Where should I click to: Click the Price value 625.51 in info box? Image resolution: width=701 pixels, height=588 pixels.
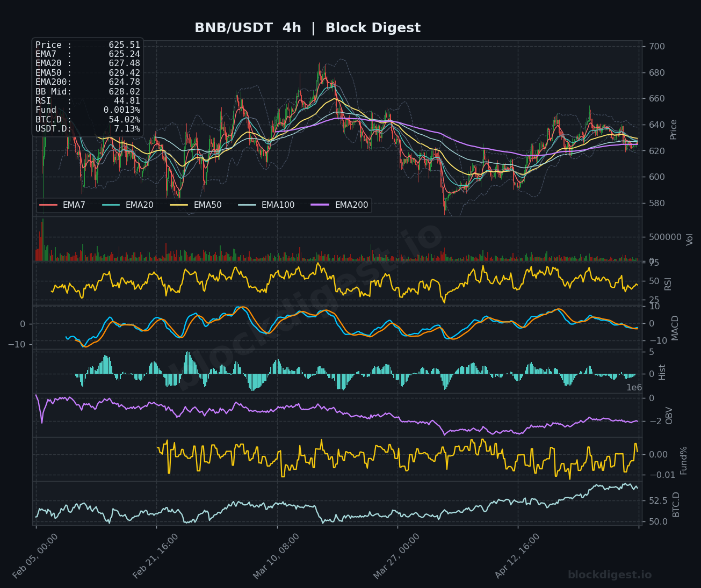tap(124, 45)
